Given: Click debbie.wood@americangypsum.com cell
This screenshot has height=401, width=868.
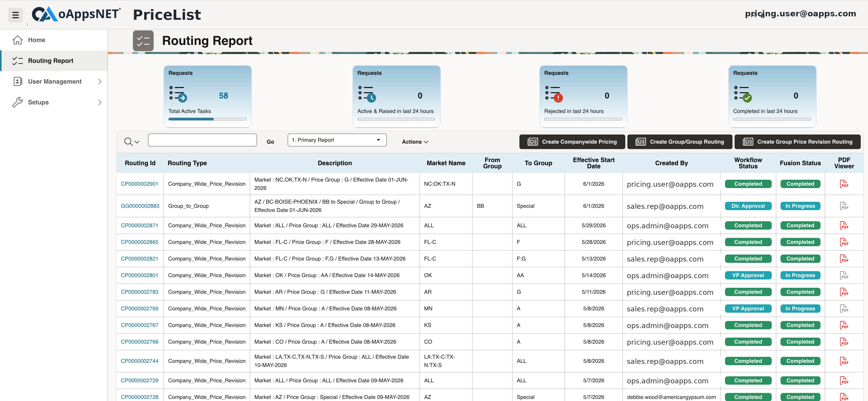Looking at the screenshot, I should point(671,397).
